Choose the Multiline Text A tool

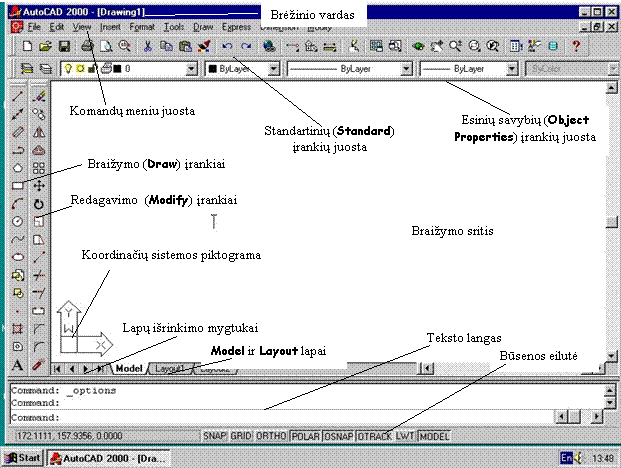coord(17,365)
